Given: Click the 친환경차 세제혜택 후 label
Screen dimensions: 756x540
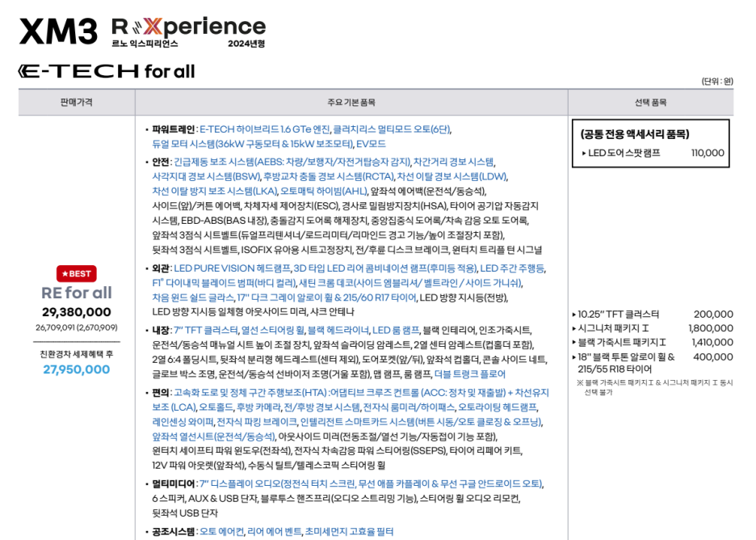Looking at the screenshot, I should click(x=76, y=354).
